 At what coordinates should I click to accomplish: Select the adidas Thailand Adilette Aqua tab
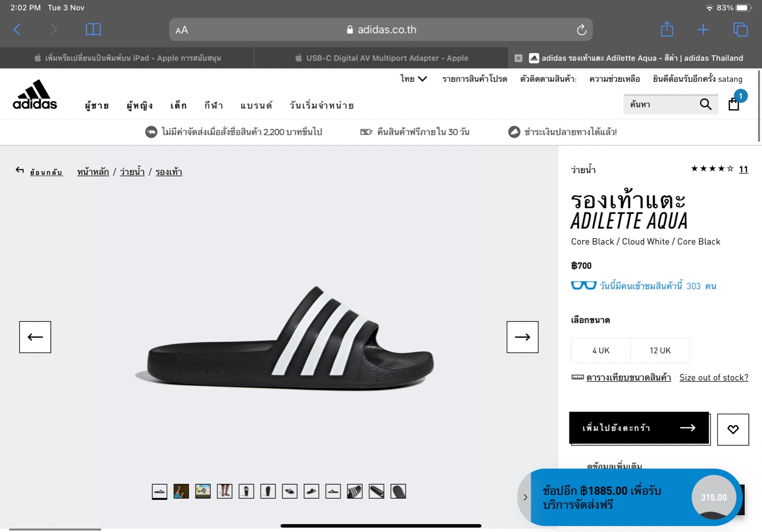coord(635,58)
